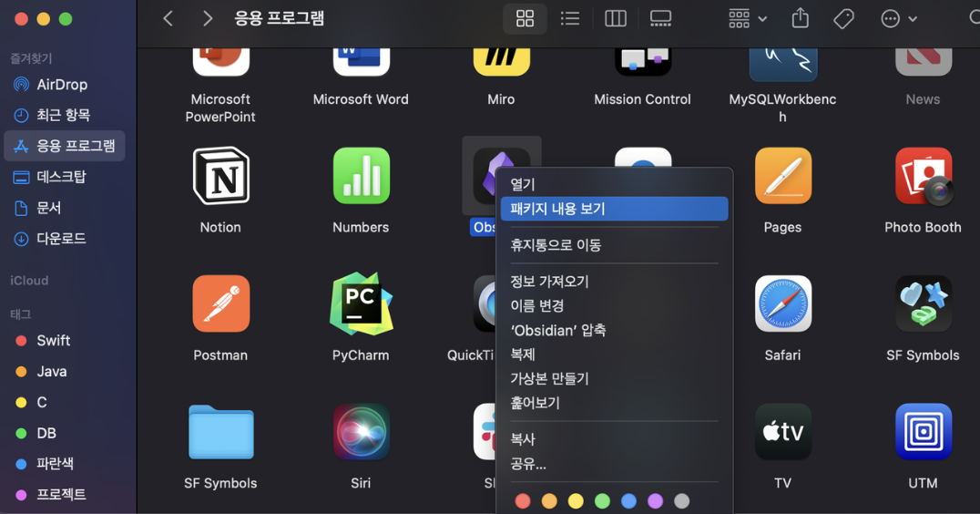Choose 열기 in the context menu
This screenshot has width=980, height=514.
click(615, 184)
